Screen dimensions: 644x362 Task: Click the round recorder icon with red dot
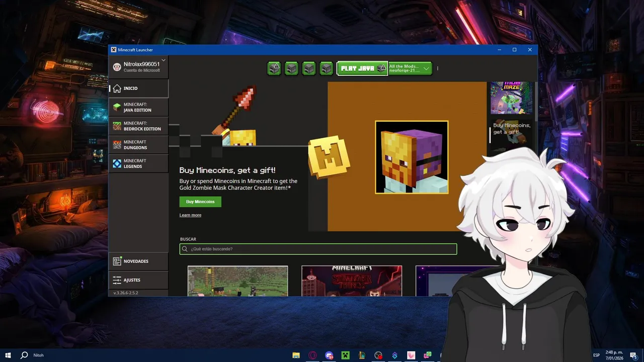[378, 355]
